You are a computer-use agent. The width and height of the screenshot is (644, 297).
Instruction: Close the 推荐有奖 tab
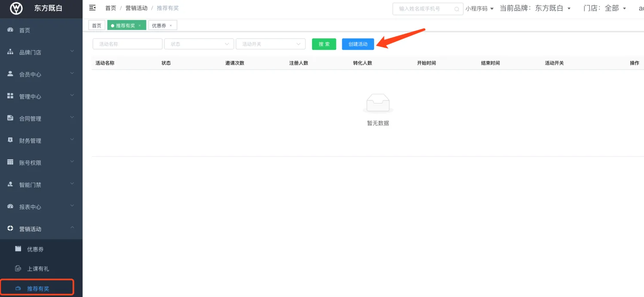click(x=140, y=26)
